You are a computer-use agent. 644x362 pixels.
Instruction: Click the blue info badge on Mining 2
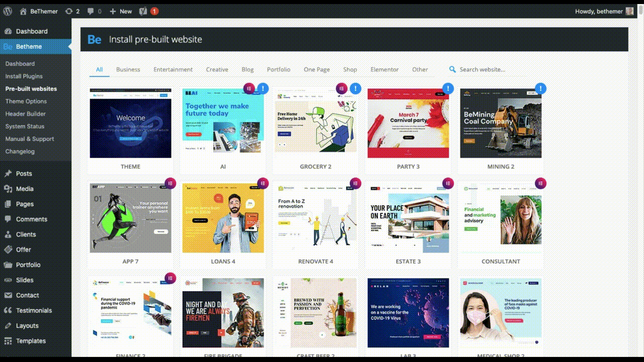pyautogui.click(x=540, y=88)
